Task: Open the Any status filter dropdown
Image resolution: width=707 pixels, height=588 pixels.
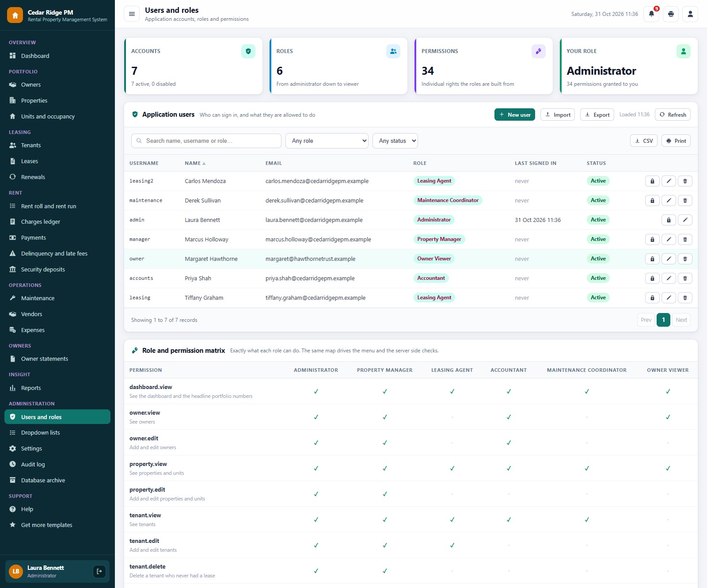Action: coord(395,141)
